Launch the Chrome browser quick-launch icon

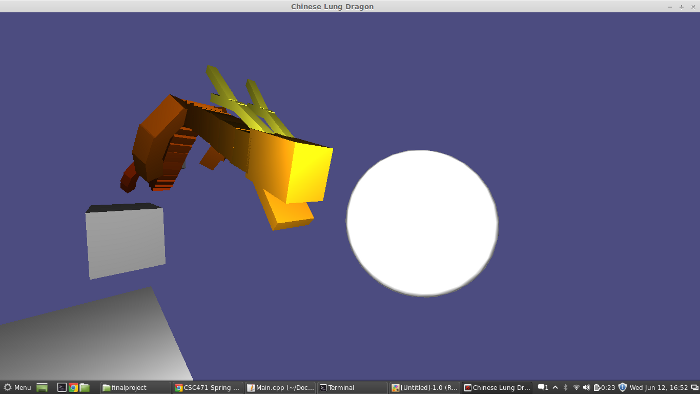73,387
